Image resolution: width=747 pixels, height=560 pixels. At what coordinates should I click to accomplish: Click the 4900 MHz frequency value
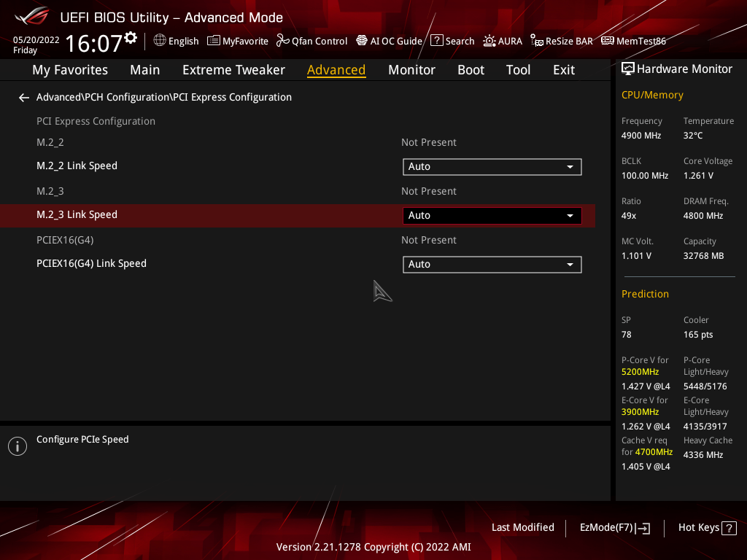pyautogui.click(x=640, y=136)
